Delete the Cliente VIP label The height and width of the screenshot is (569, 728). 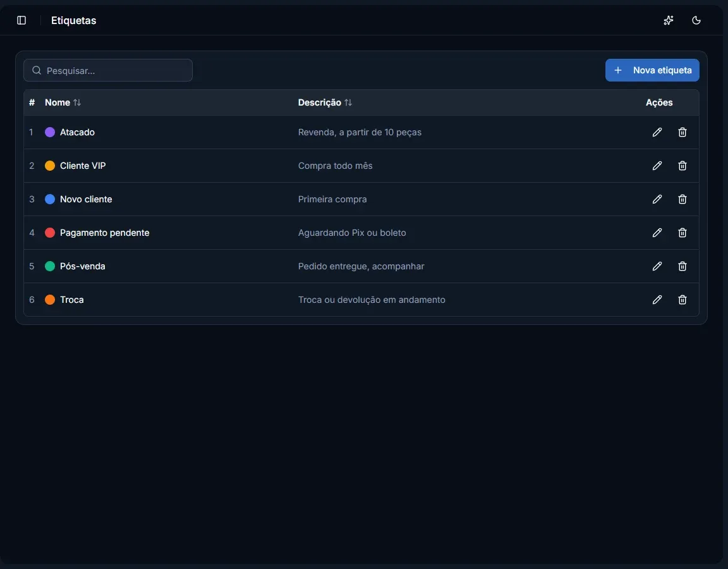point(682,166)
